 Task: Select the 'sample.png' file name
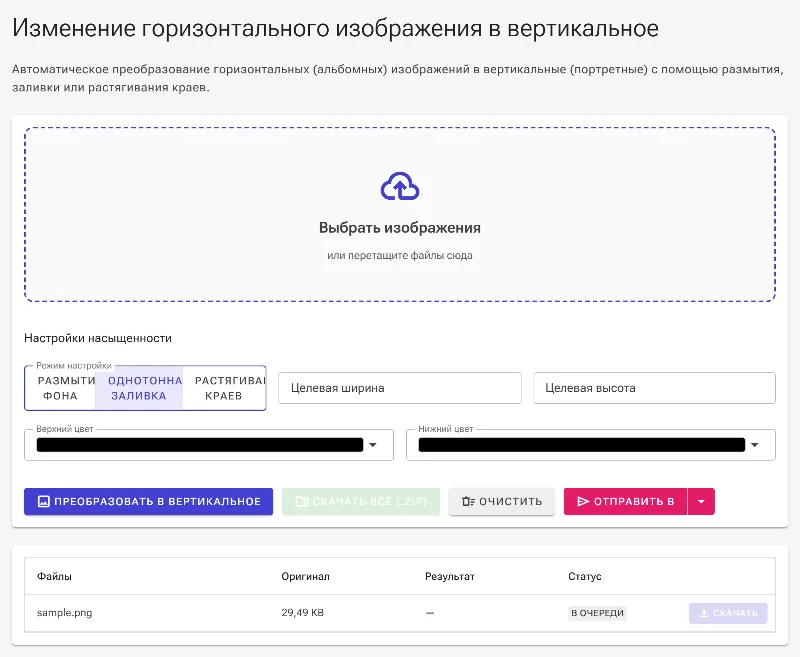pos(64,613)
